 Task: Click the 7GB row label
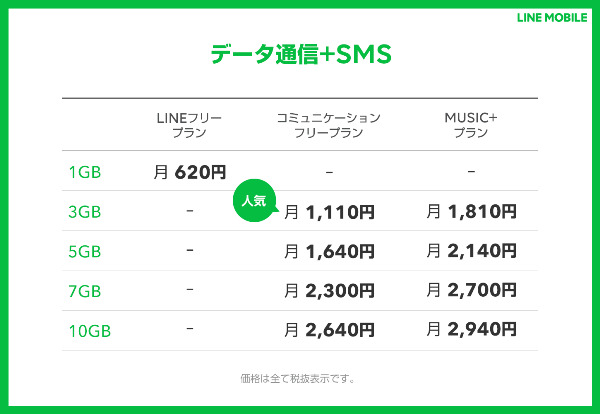[85, 292]
